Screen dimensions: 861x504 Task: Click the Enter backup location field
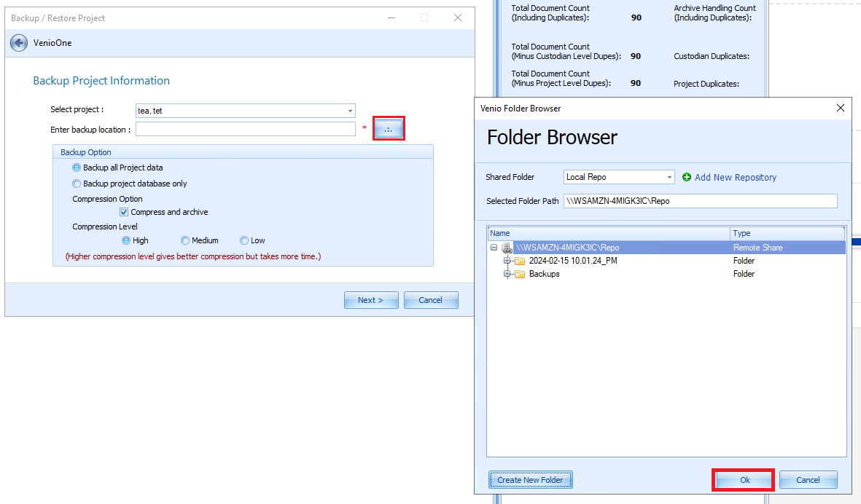point(246,129)
